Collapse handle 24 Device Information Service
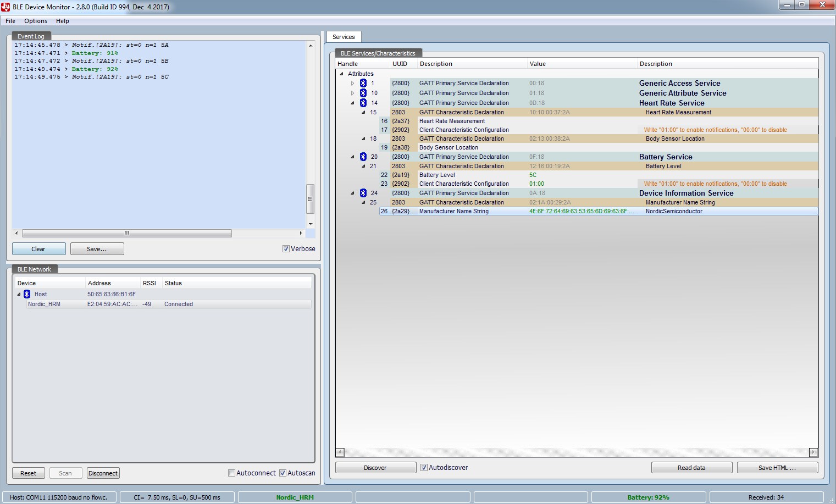This screenshot has width=836, height=504. 352,193
